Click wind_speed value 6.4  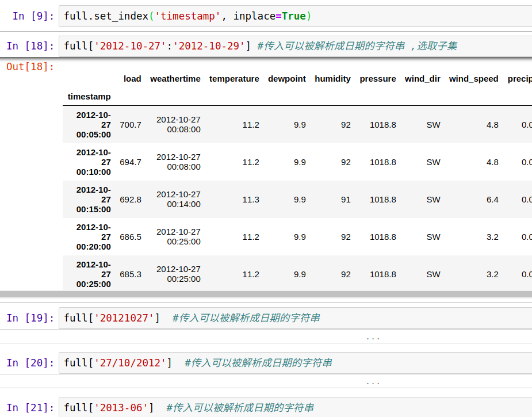click(492, 200)
